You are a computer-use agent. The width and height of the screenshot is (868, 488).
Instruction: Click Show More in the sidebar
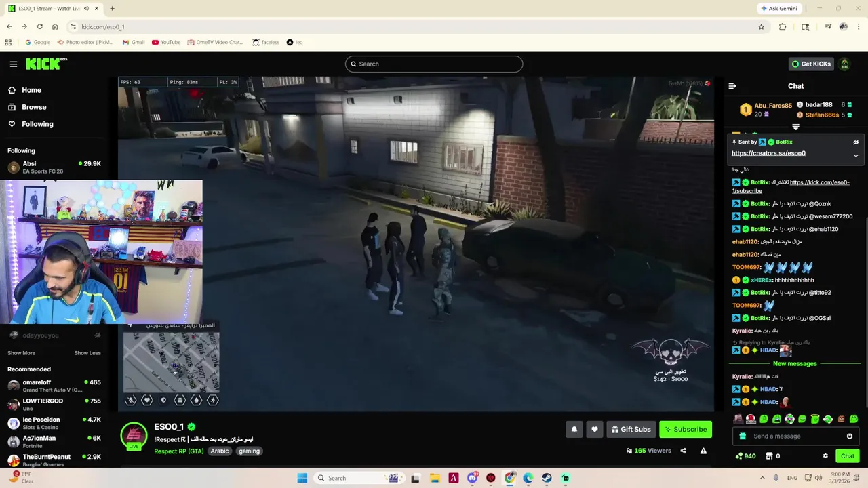pos(21,353)
